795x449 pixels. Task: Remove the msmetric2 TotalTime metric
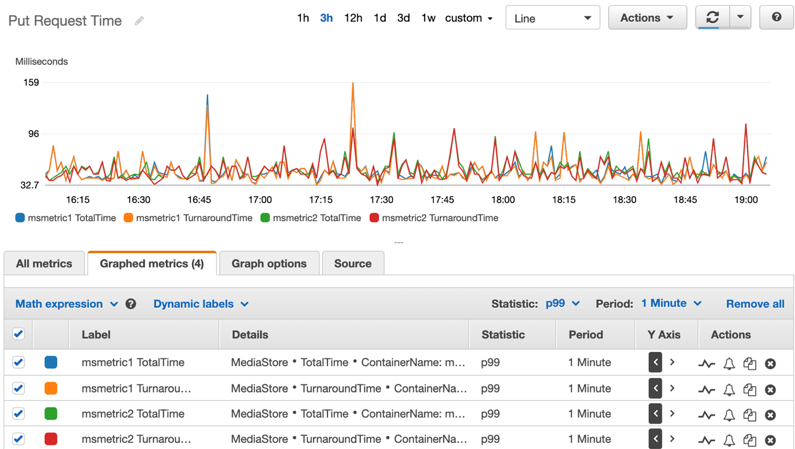click(x=770, y=415)
